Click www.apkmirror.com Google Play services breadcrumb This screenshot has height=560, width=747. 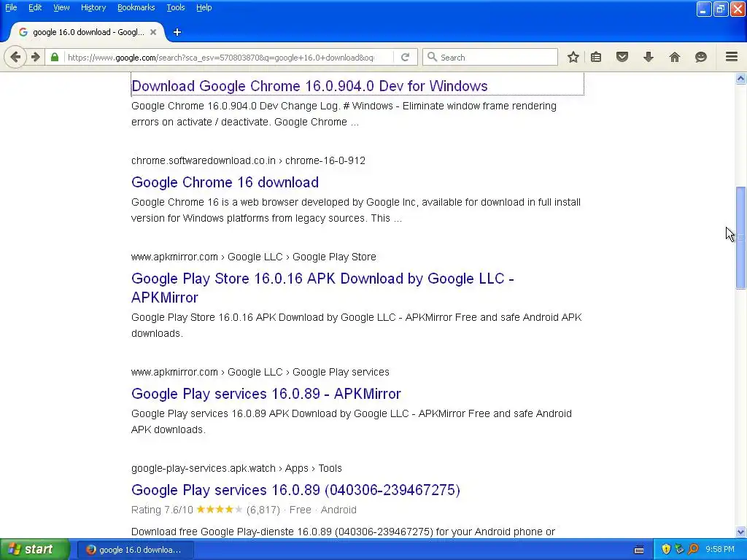(x=260, y=372)
